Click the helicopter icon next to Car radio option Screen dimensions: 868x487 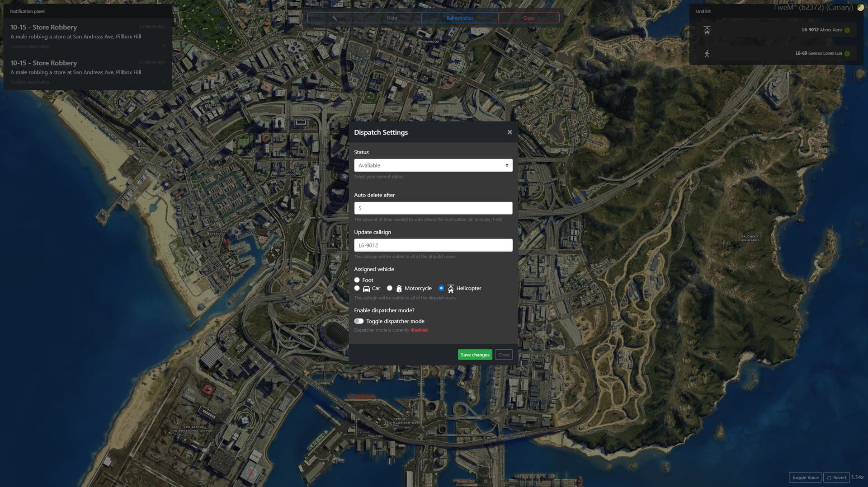click(x=451, y=288)
